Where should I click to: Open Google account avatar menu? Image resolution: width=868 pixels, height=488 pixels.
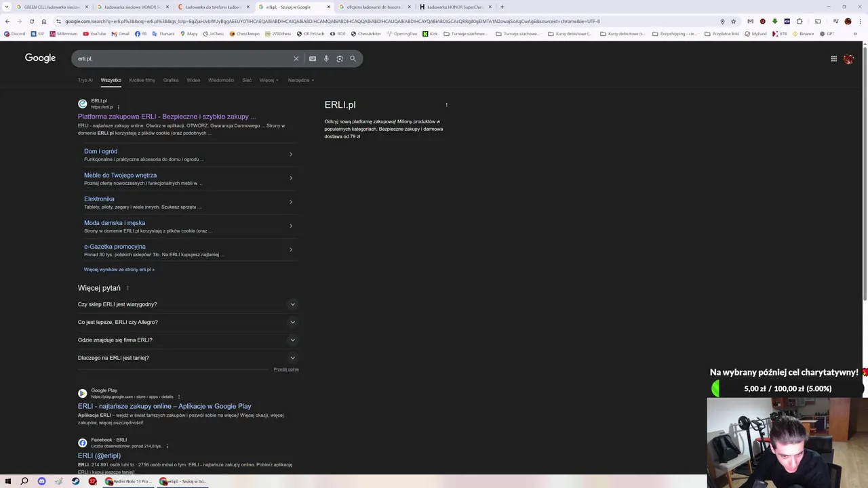tap(848, 59)
